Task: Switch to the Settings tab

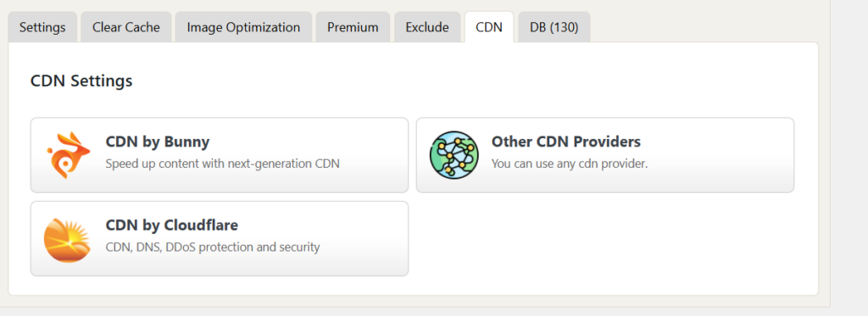Action: pos(42,27)
